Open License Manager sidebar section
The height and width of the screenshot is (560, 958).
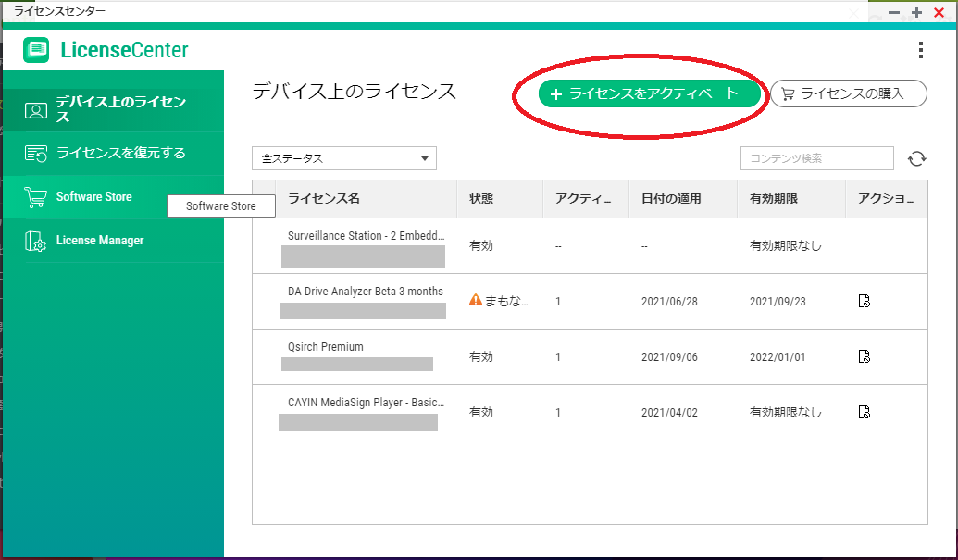pyautogui.click(x=113, y=241)
